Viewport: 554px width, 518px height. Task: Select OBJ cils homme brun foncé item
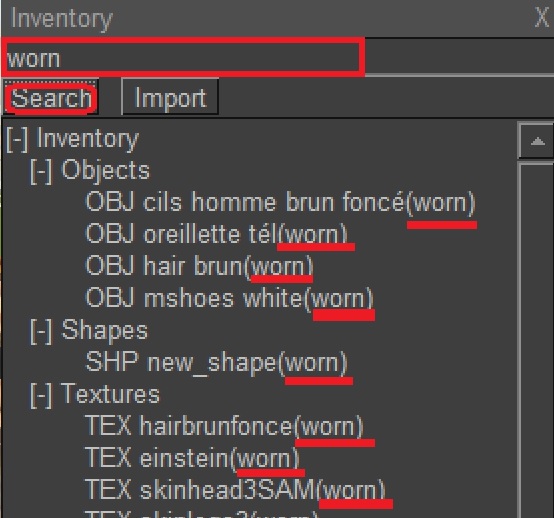pos(281,203)
